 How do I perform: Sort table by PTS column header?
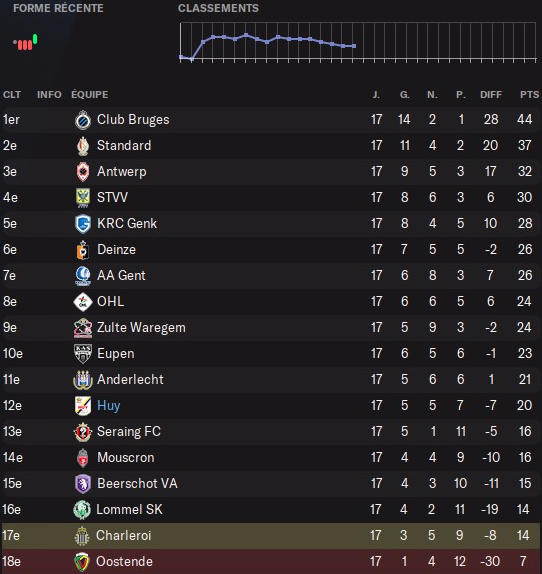(x=529, y=94)
